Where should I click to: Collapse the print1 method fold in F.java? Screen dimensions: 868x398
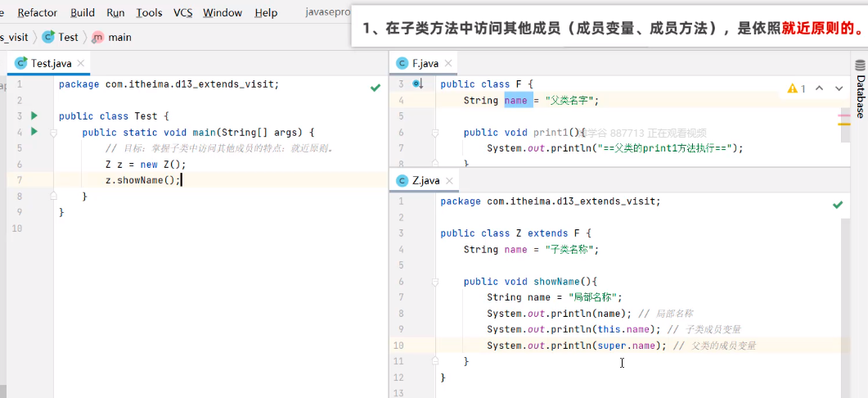pyautogui.click(x=433, y=133)
